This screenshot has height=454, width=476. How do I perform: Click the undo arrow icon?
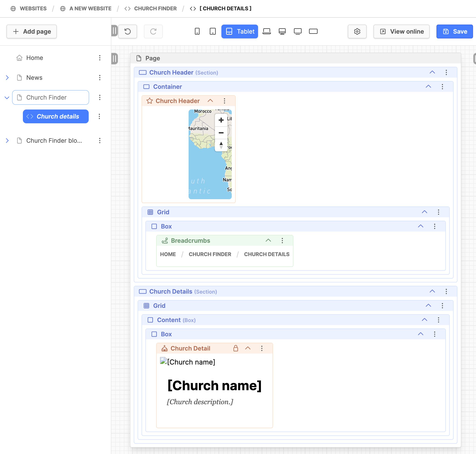coord(128,31)
